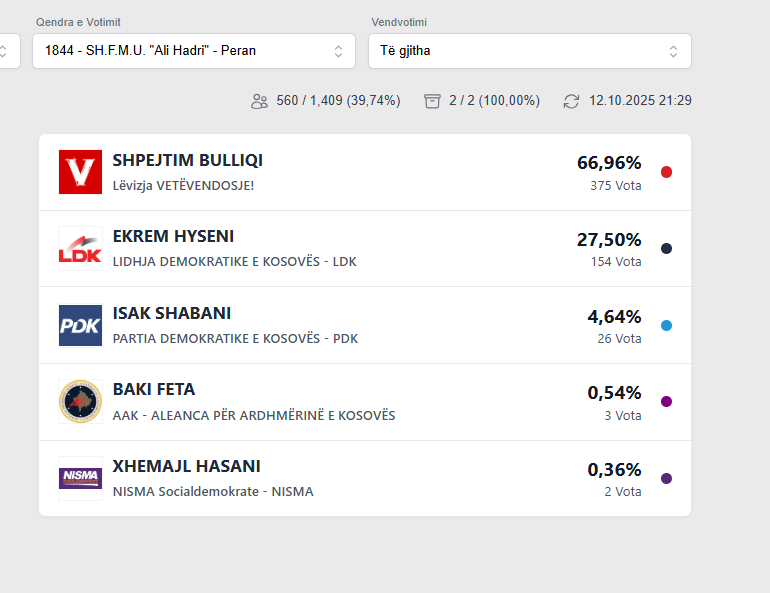Select candidate Ekrem Hyseni name
The height and width of the screenshot is (593, 770).
[x=173, y=236]
